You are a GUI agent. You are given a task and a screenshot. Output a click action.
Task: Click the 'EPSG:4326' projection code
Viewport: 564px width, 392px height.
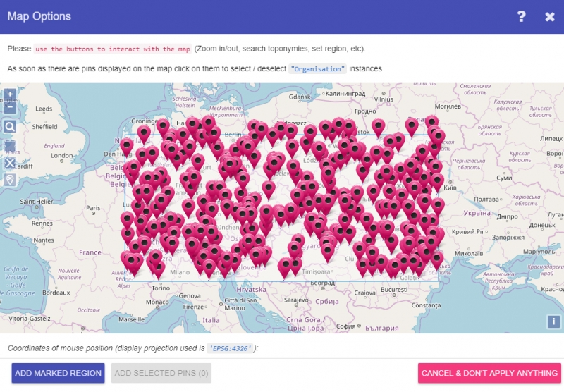230,348
